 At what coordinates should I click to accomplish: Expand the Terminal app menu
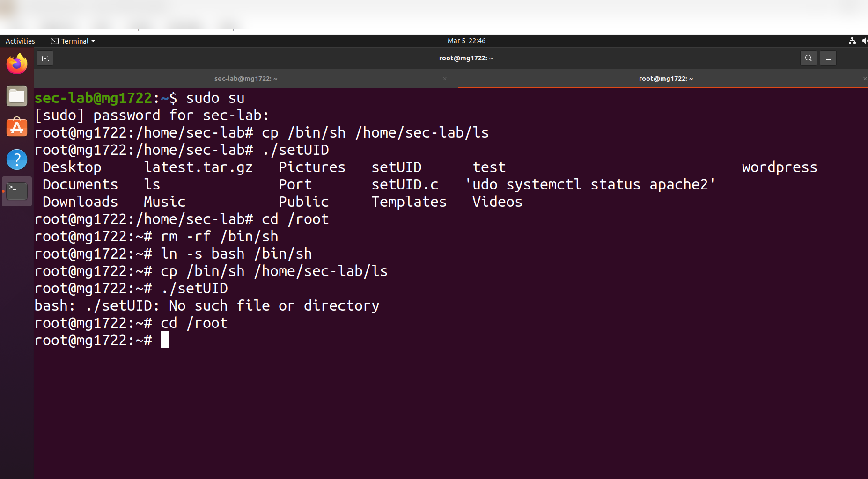tap(73, 41)
